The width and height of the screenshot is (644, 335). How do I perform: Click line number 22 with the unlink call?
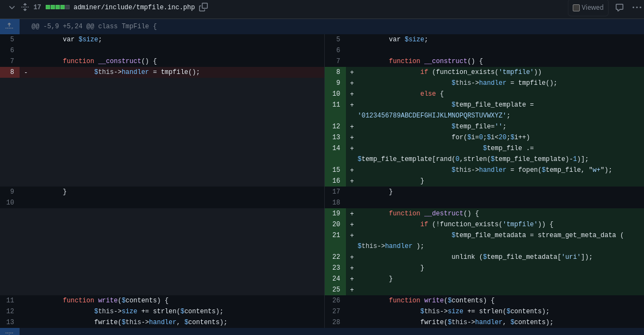(336, 256)
